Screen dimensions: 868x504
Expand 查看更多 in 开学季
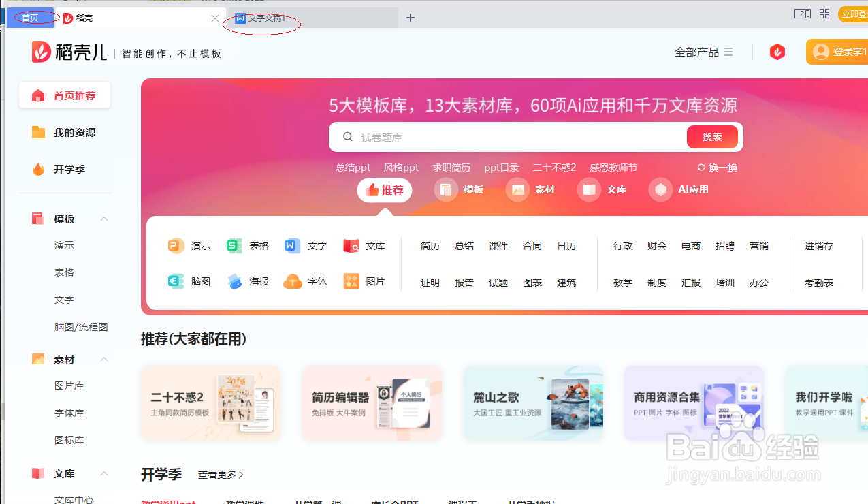tap(221, 475)
